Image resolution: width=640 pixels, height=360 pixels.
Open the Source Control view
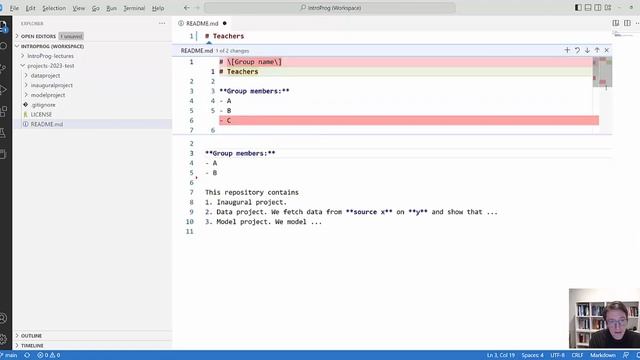click(x=3, y=68)
